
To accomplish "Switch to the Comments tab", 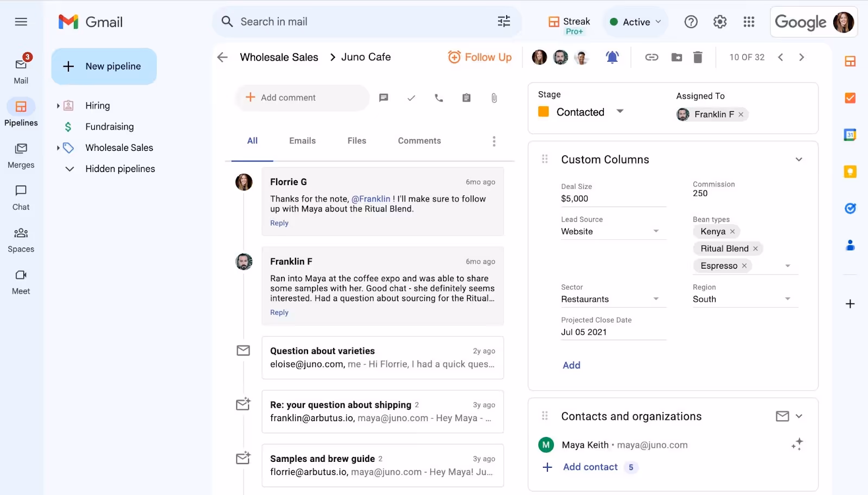I will click(x=419, y=141).
